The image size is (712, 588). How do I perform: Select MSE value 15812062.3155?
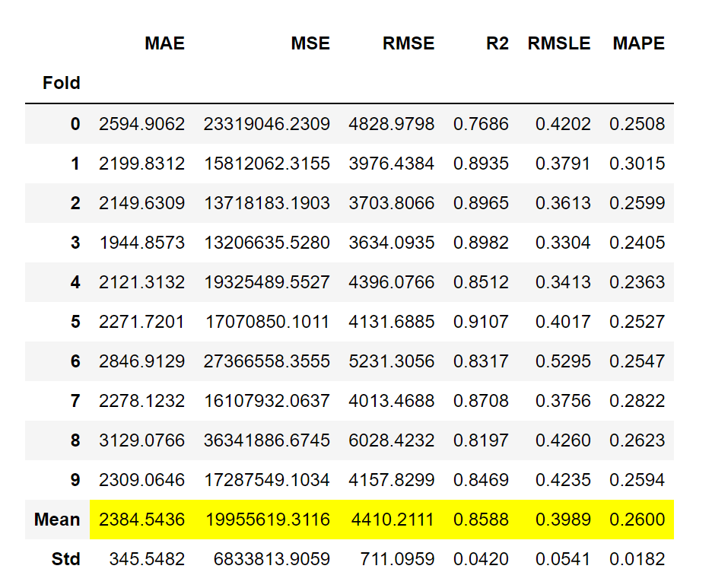[x=267, y=164]
